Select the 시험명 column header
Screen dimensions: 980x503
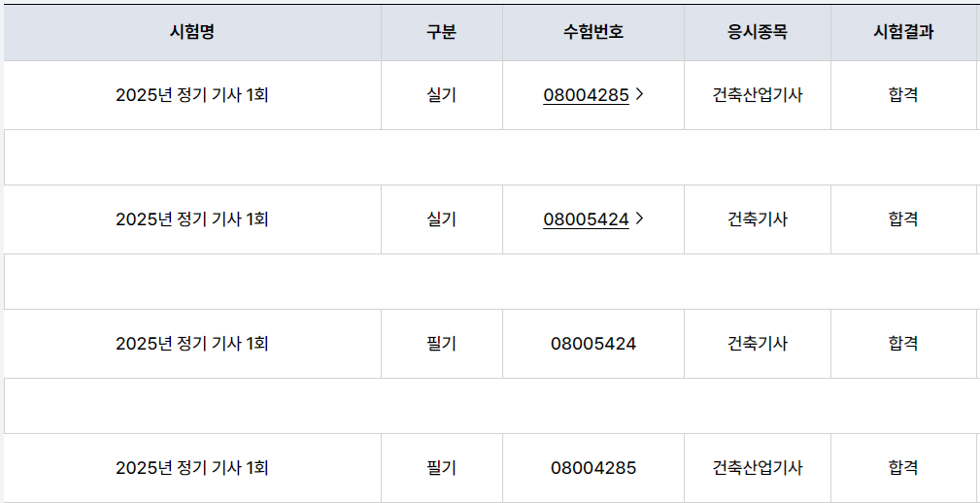point(192,32)
